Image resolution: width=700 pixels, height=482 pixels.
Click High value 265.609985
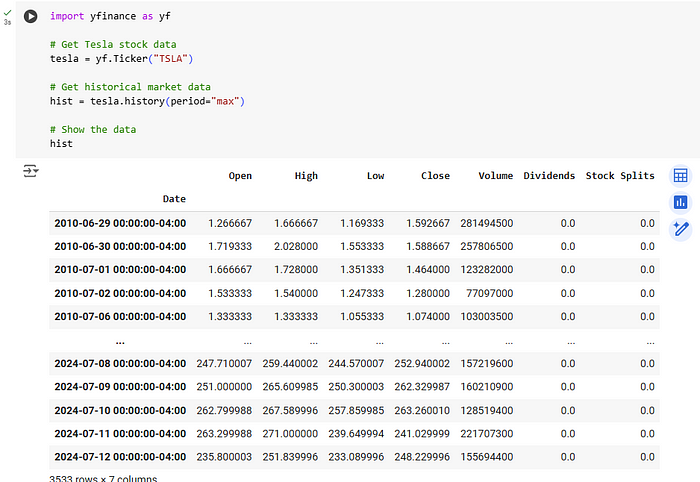[290, 387]
